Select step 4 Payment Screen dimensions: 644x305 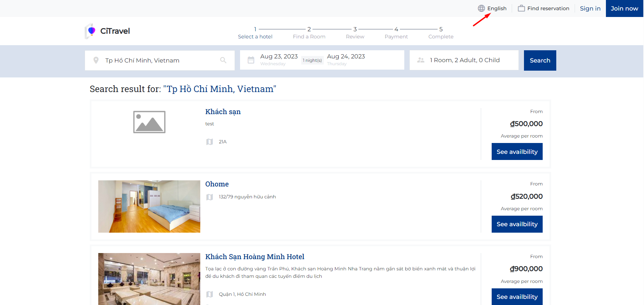point(396,33)
